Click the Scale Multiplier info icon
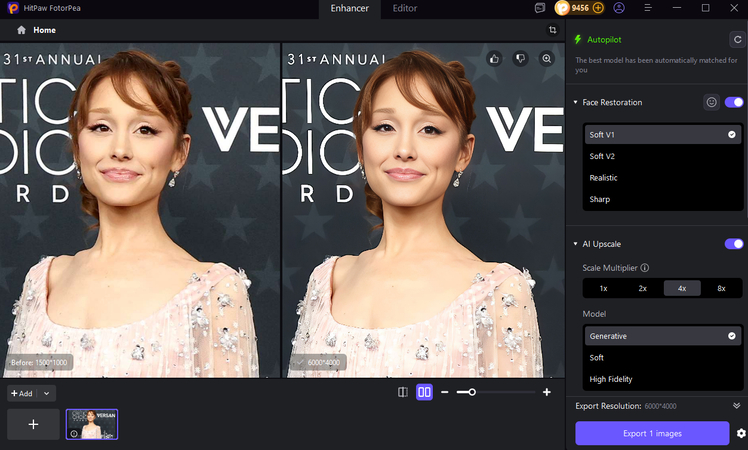Image resolution: width=748 pixels, height=450 pixels. [644, 268]
